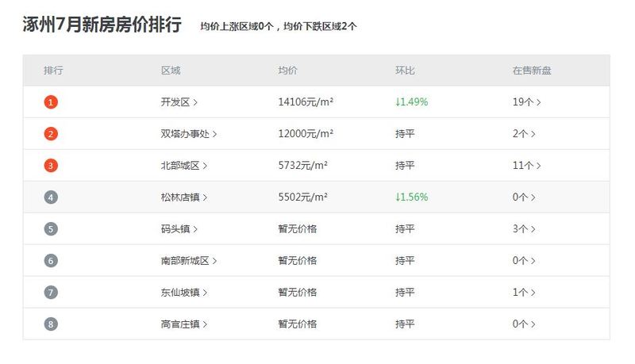635x364 pixels.
Task: View the 2个 listings for 双塔办事处
Action: [524, 133]
